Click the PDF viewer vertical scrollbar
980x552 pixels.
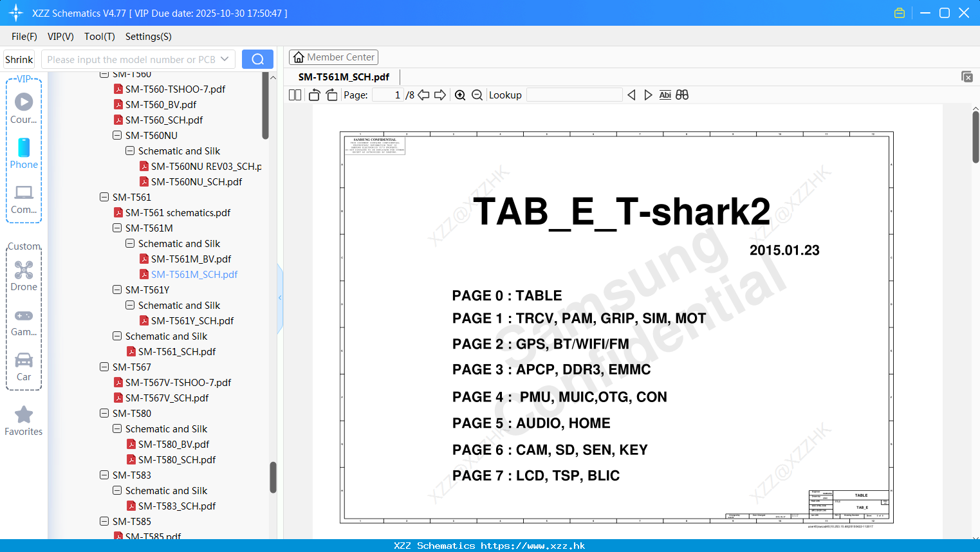click(975, 137)
